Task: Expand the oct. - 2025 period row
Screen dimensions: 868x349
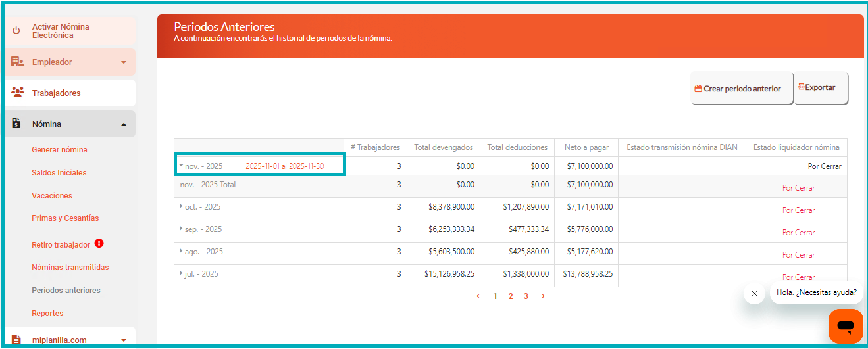Action: click(181, 206)
